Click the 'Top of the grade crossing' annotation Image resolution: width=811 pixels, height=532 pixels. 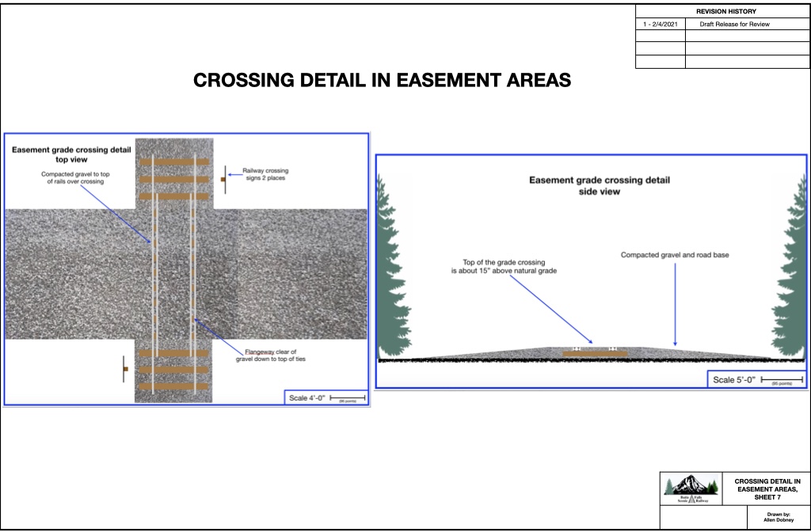pyautogui.click(x=509, y=266)
